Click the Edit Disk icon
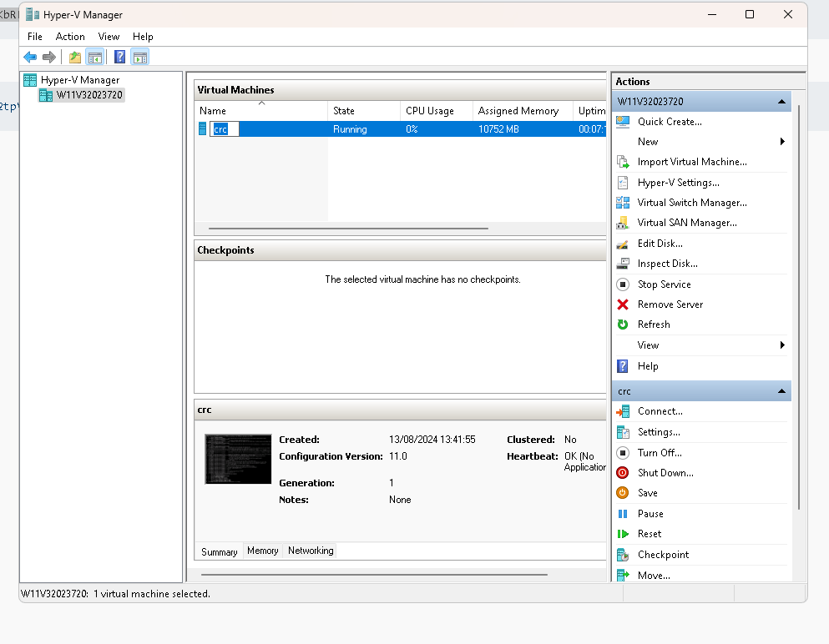The image size is (829, 644). [x=623, y=244]
